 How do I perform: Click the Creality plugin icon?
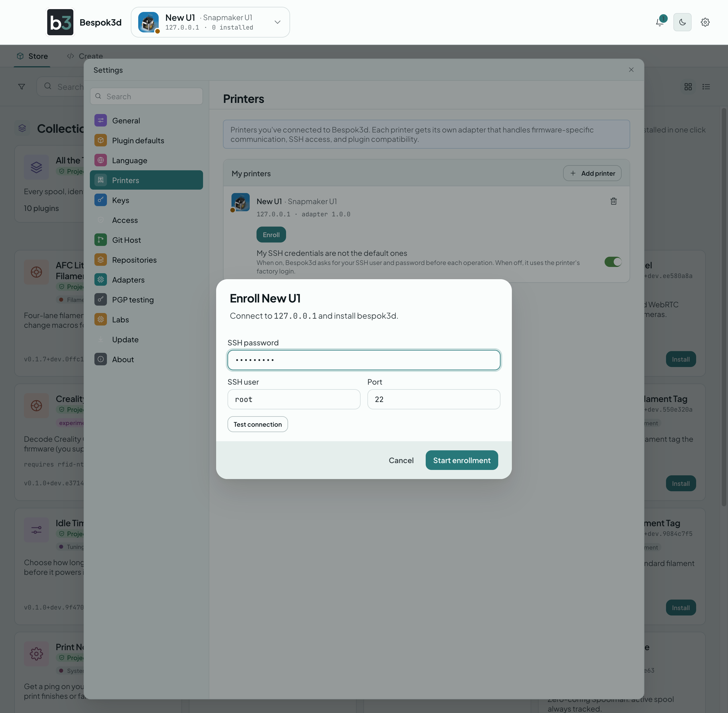tap(36, 406)
